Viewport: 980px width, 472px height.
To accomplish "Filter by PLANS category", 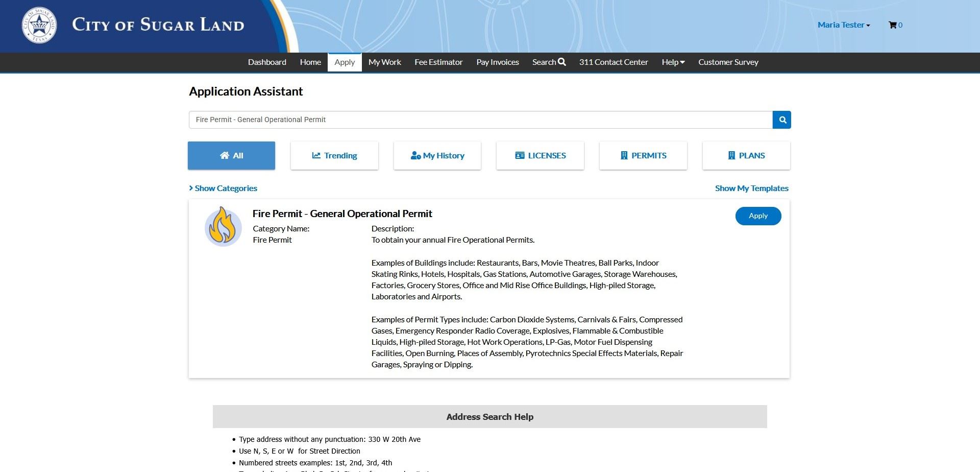I will [x=746, y=156].
